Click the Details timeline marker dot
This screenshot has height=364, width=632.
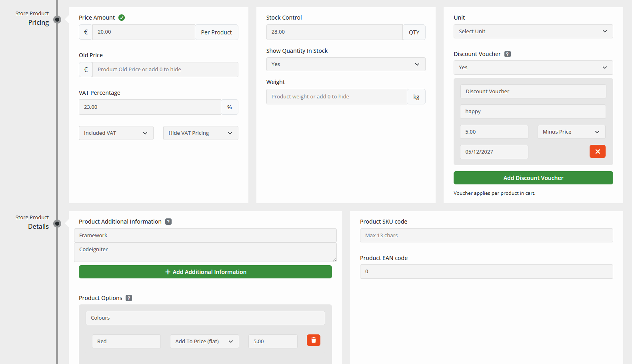57,224
